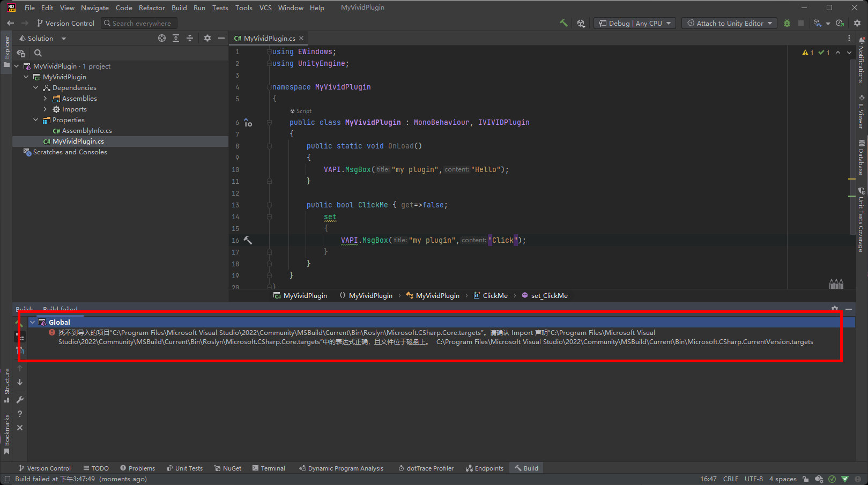
Task: Collapse the MyVividPlugin solution root node
Action: [16, 66]
